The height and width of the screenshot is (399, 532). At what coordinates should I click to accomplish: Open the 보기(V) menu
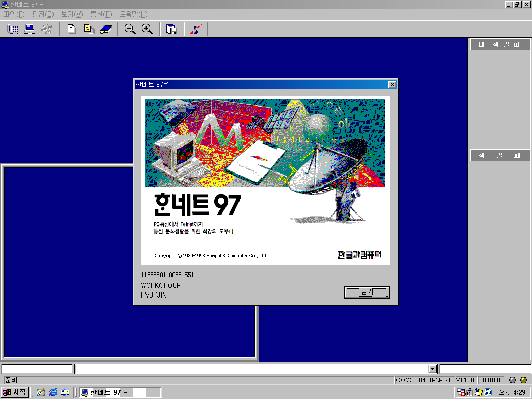tap(72, 14)
